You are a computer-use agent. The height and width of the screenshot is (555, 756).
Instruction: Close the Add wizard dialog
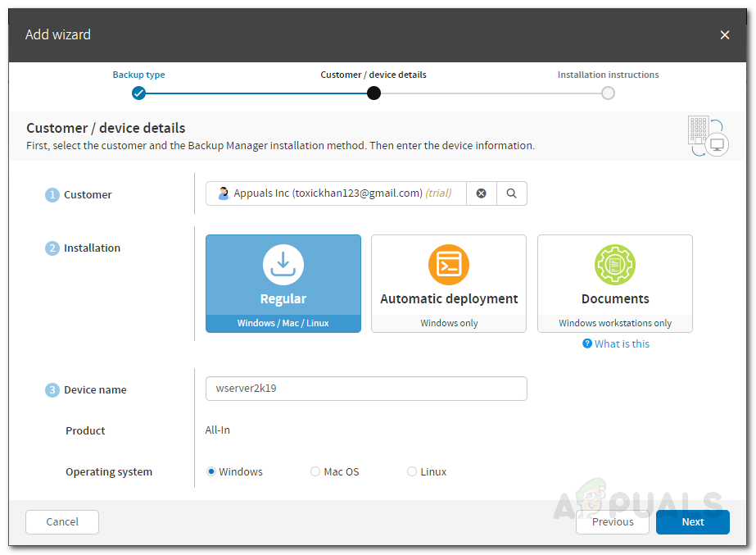(724, 34)
